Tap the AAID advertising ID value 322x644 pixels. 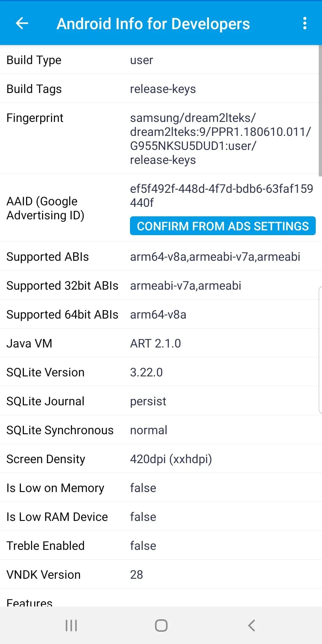click(222, 195)
